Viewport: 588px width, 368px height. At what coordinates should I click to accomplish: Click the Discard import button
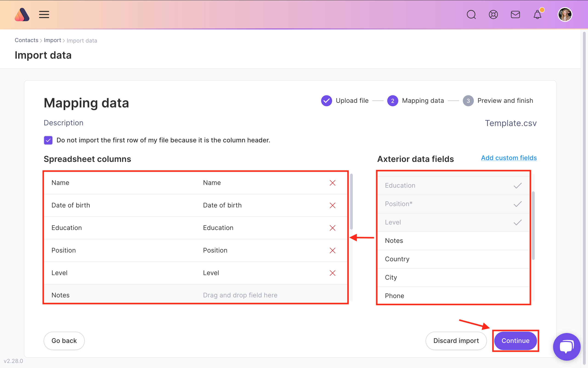456,341
